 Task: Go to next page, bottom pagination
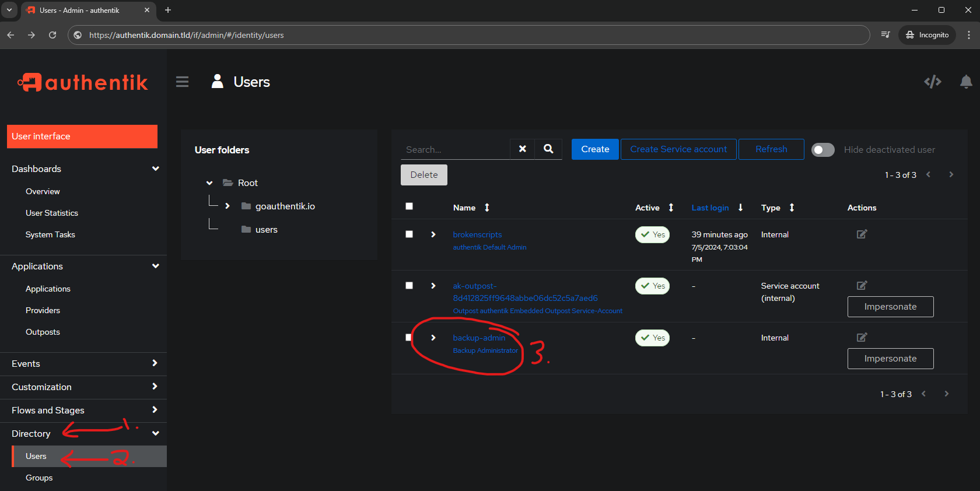(x=946, y=394)
